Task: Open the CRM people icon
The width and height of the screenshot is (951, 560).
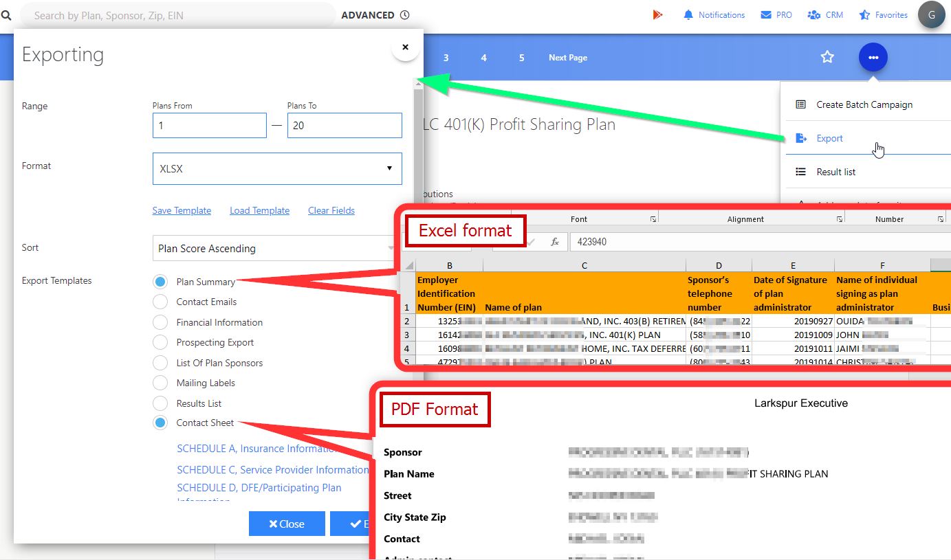Action: coord(814,15)
